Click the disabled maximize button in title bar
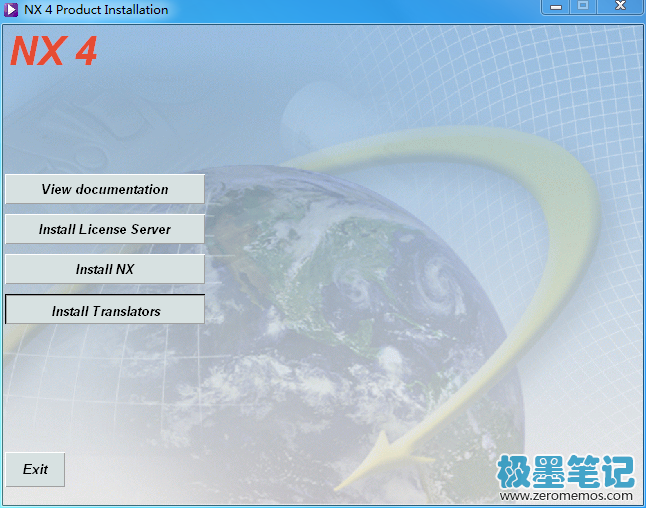 pos(583,7)
